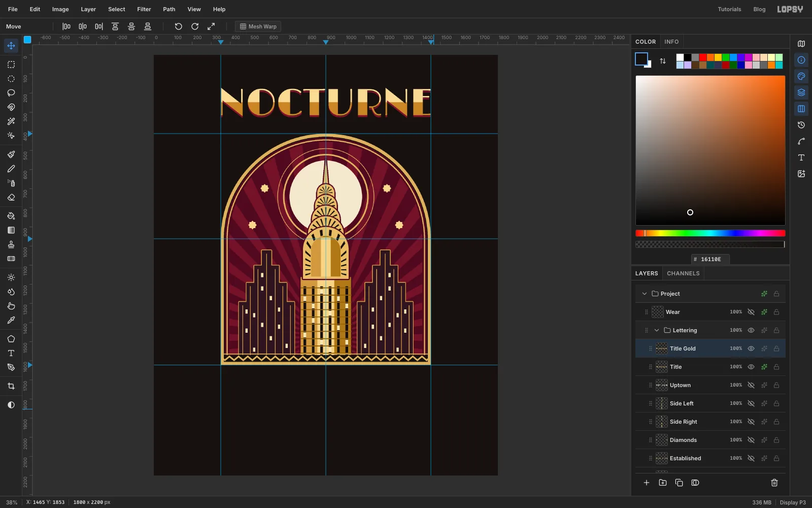Hide the Lettering group

[x=751, y=330]
